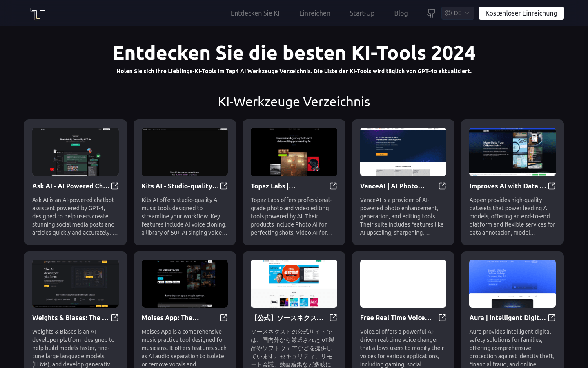Viewport: 588px width, 368px height.
Task: Open external link icon for Aura
Action: [552, 318]
